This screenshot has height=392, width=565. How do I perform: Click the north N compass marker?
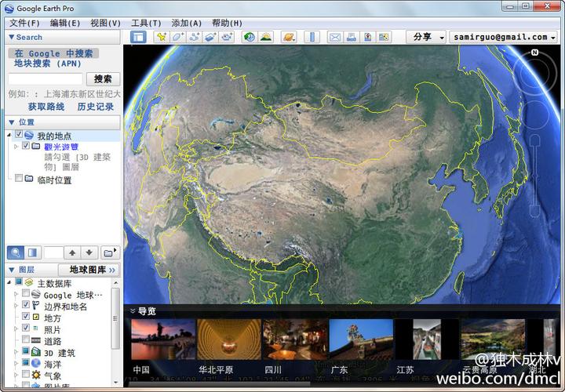tap(534, 53)
